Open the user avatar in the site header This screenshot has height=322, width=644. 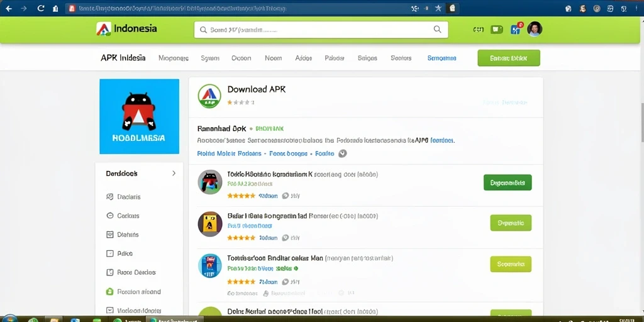click(x=535, y=29)
